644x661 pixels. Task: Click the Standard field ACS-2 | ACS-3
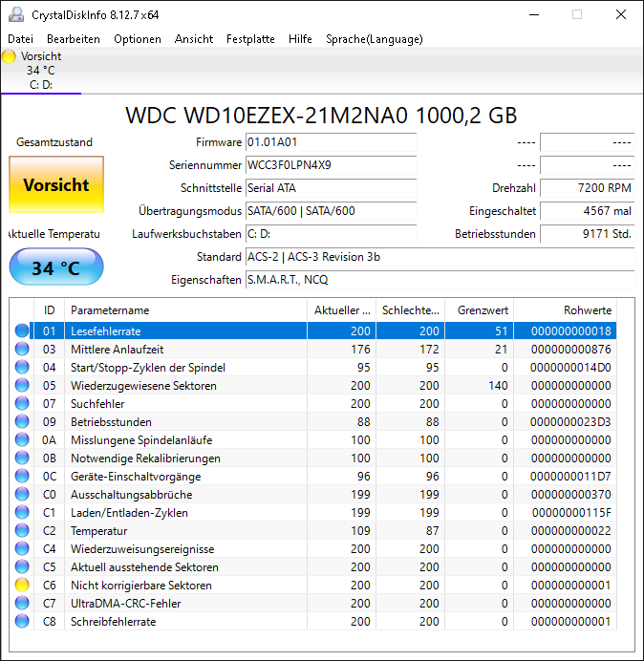(440, 257)
